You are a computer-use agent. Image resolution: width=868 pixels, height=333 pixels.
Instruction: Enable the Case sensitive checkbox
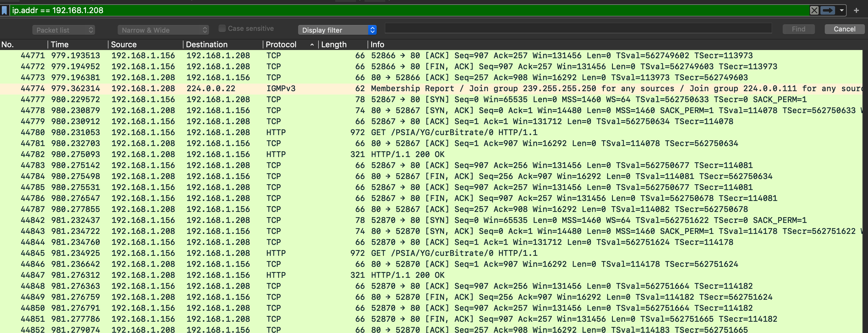tap(222, 28)
